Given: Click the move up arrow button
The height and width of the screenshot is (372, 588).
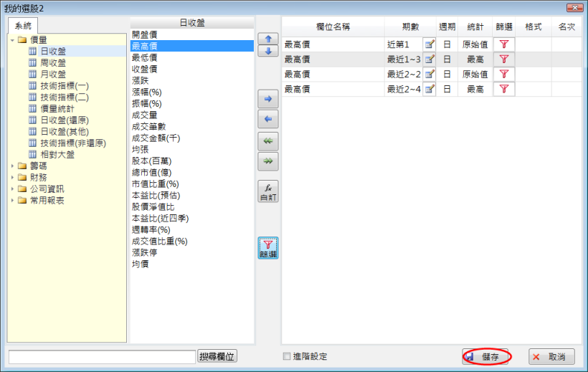Looking at the screenshot, I should 267,39.
